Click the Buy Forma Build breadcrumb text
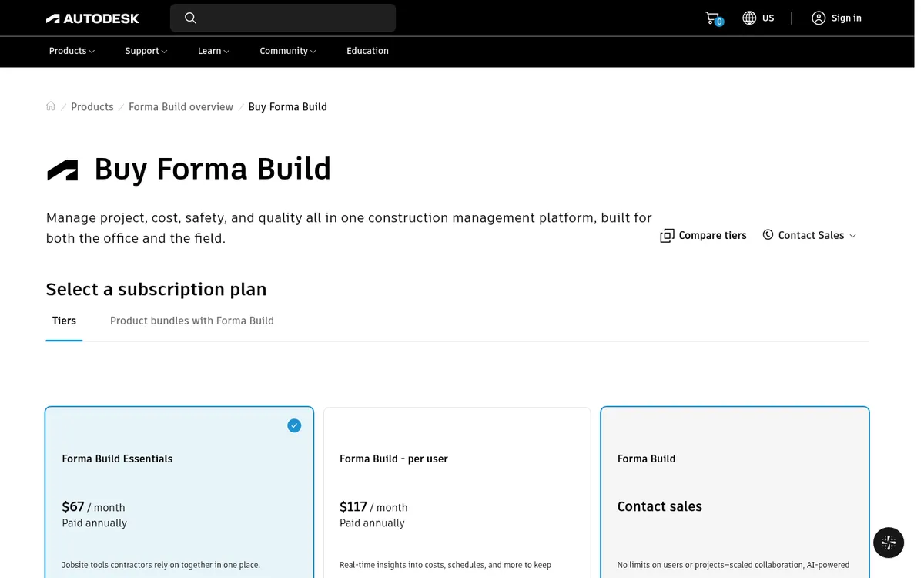924x578 pixels. (287, 106)
